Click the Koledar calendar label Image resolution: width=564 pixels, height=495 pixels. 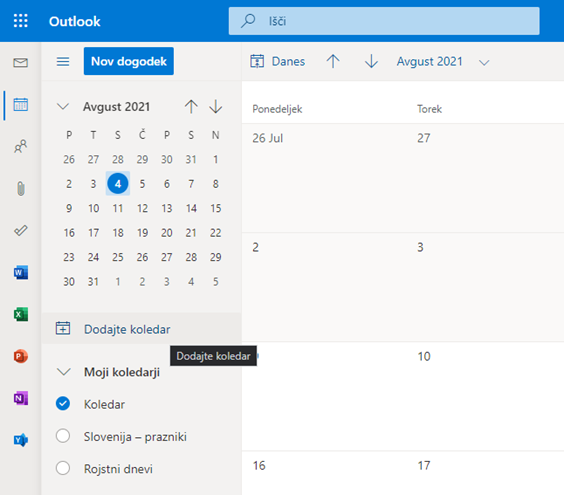click(104, 404)
